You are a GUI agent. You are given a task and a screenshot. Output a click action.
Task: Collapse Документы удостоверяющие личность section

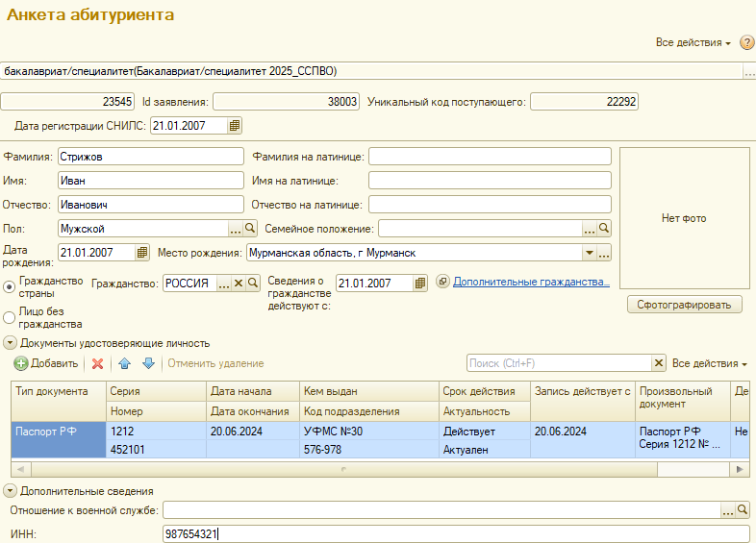(x=10, y=343)
